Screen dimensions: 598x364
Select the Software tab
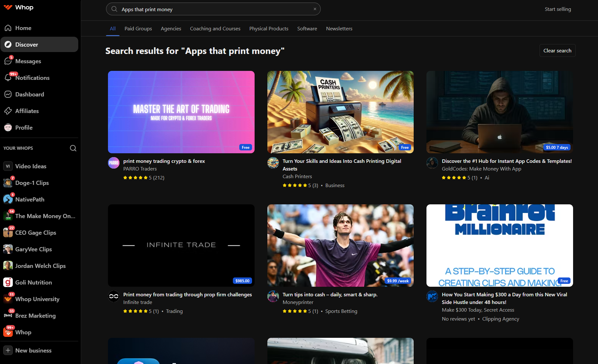(x=307, y=29)
